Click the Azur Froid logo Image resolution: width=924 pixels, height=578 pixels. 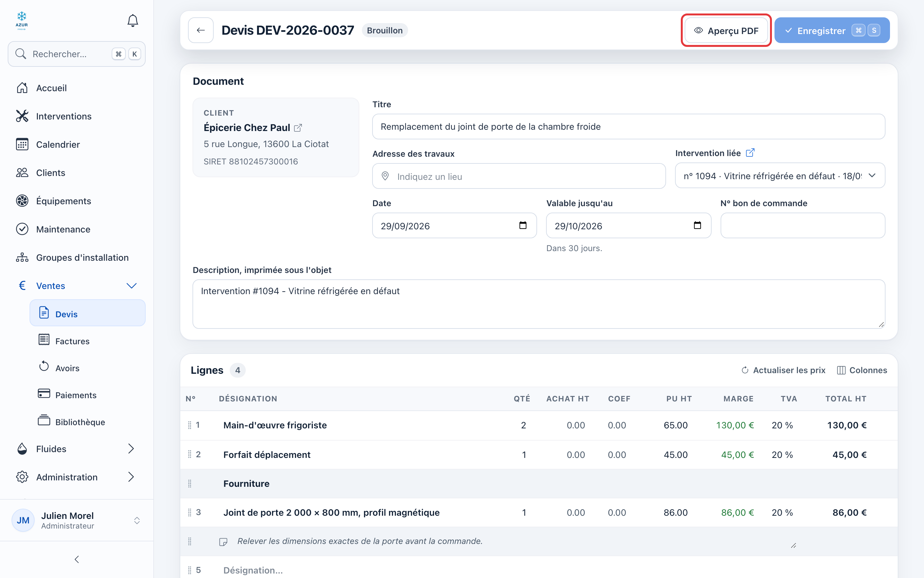pos(22,21)
